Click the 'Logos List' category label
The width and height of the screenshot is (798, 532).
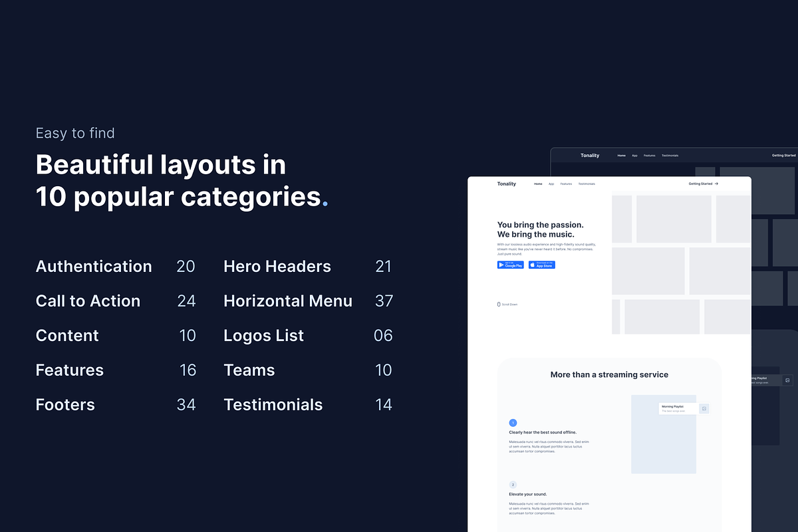pyautogui.click(x=263, y=336)
